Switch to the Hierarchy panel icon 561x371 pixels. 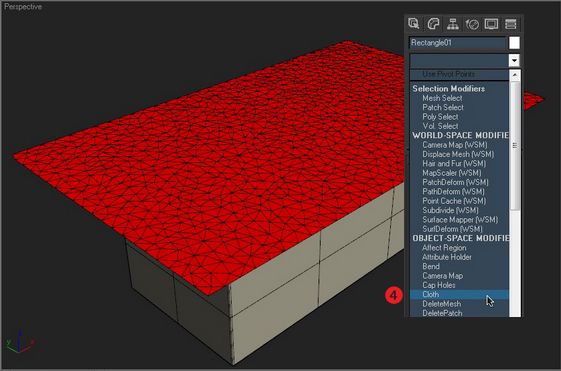pos(453,24)
